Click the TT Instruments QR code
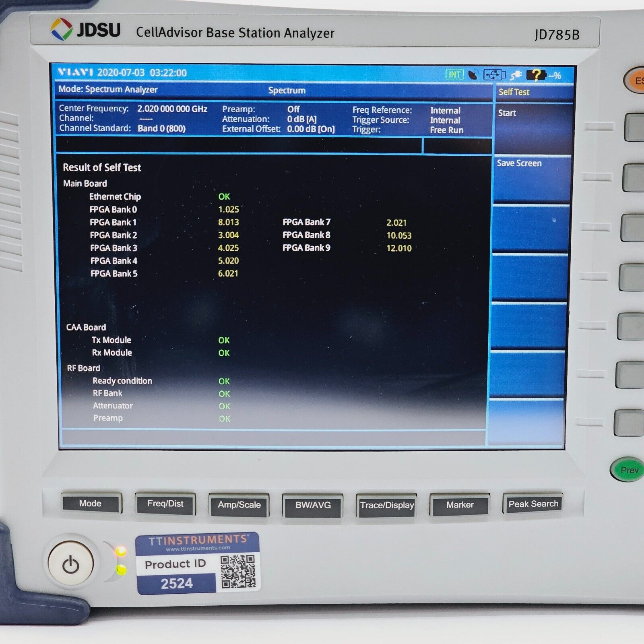 click(x=238, y=571)
